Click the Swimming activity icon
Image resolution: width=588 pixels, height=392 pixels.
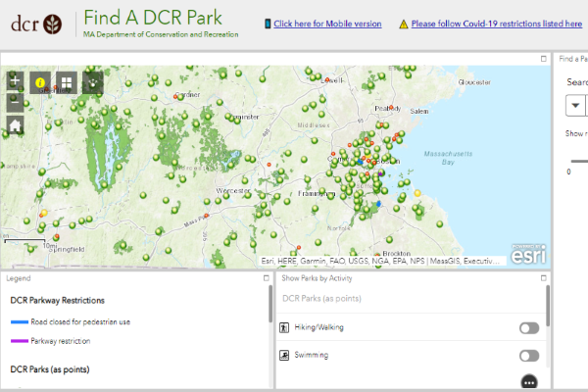tap(285, 356)
